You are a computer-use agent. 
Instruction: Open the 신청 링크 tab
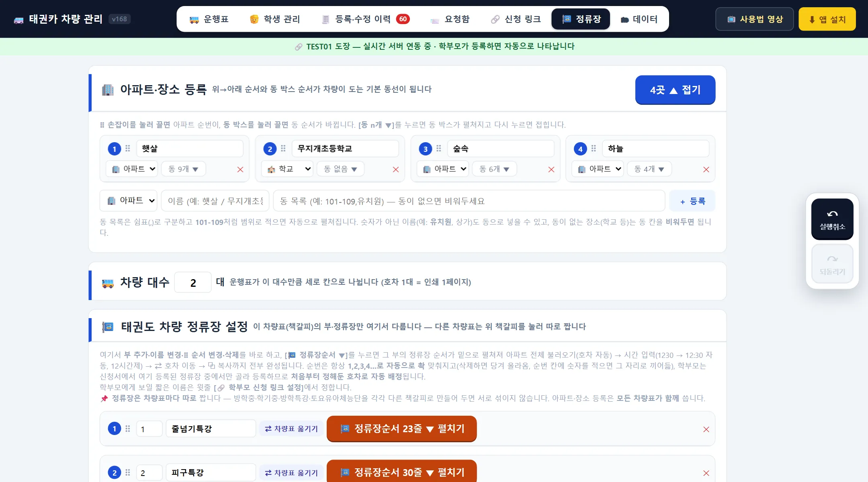[x=516, y=19]
